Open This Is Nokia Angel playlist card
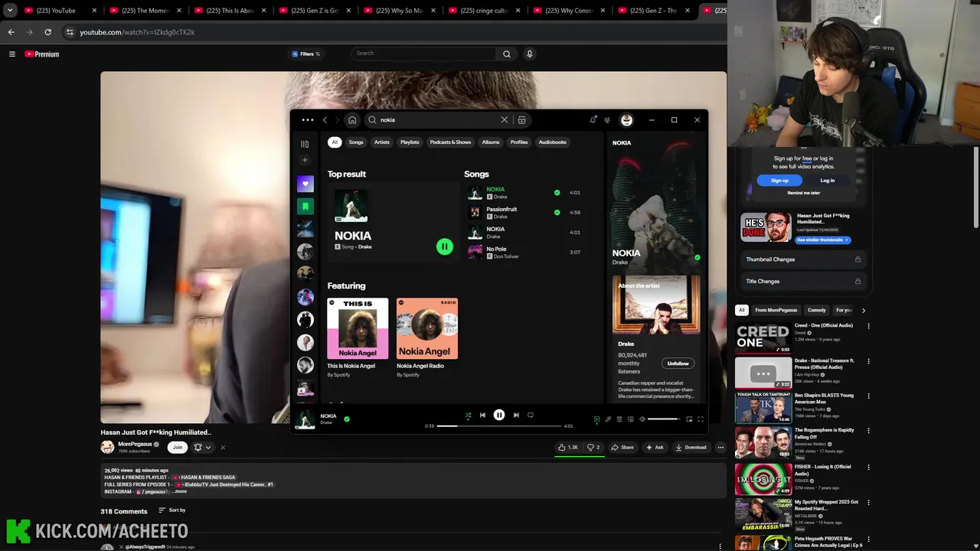980x551 pixels. 358,337
